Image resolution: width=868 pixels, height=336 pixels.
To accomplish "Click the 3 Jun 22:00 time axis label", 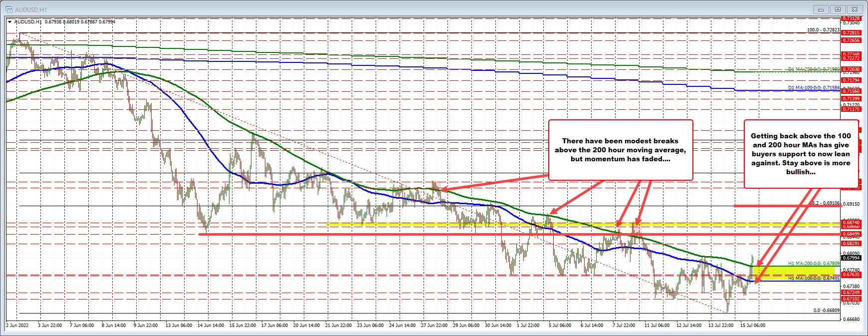I will tap(49, 325).
